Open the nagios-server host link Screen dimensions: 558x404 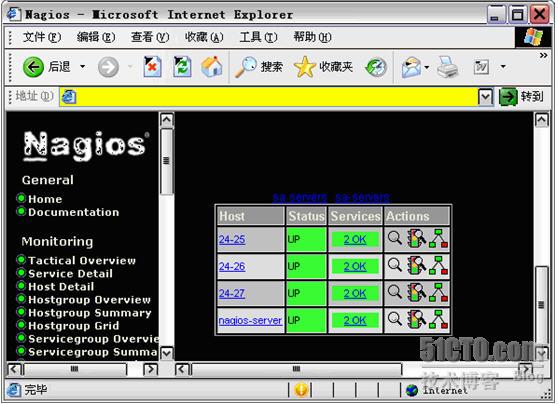coord(250,321)
